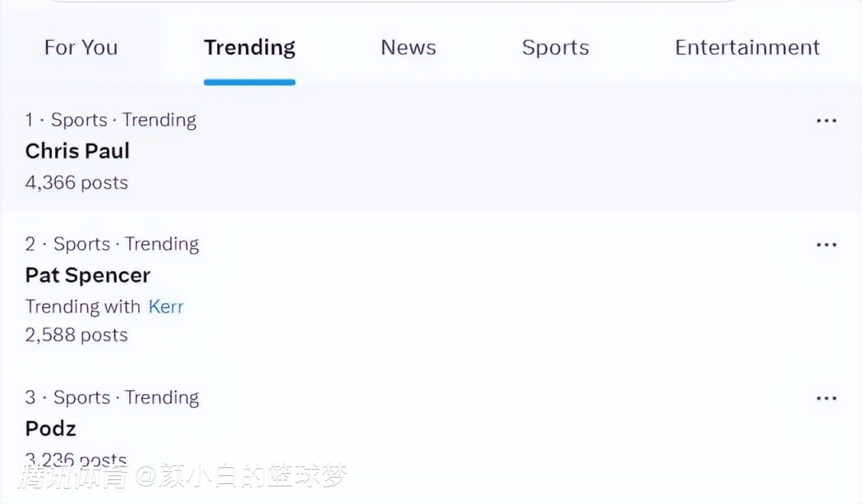Open more options for Chris Paul trend
Screen dimensions: 862x504
[826, 121]
